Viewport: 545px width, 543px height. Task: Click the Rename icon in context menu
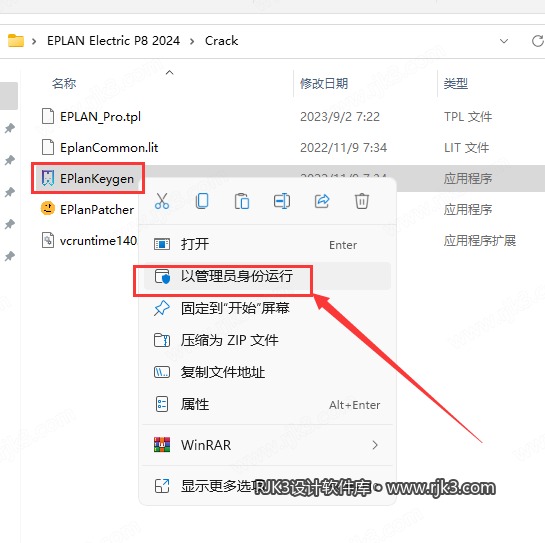click(x=282, y=201)
